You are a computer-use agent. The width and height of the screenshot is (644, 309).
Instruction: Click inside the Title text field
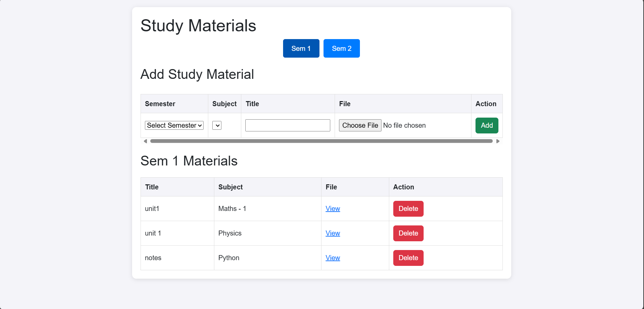287,125
